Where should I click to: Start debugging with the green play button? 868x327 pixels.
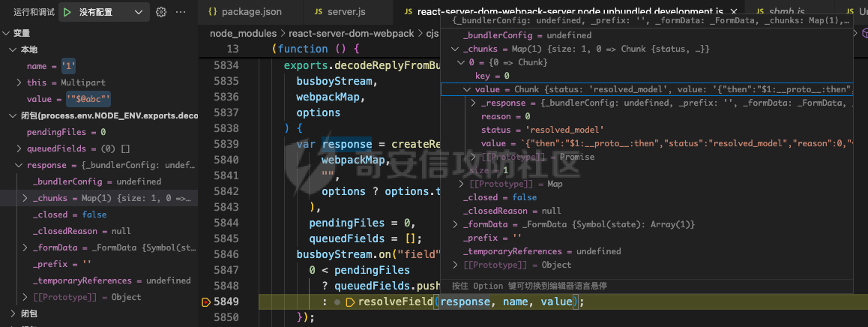coord(67,12)
